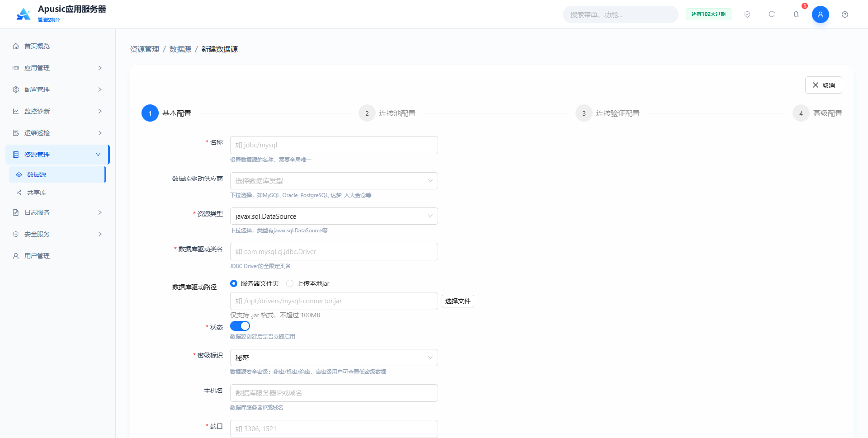Click the 还有102天过期 license badge
The image size is (868, 438).
[x=708, y=14]
